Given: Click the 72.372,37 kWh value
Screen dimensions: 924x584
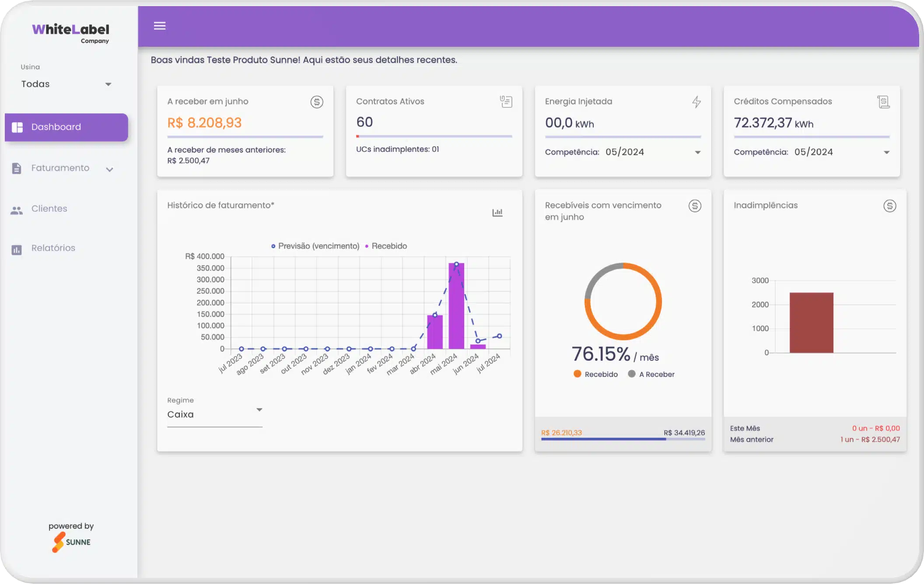Looking at the screenshot, I should pyautogui.click(x=773, y=123).
